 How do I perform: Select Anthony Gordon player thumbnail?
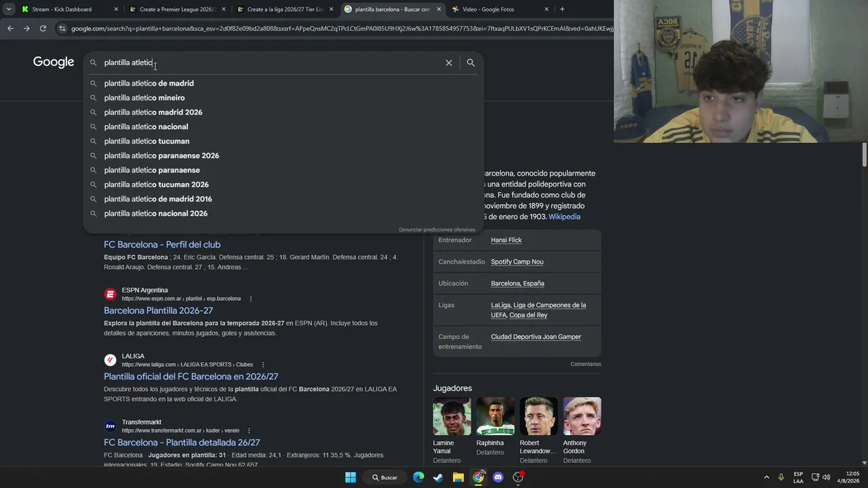[582, 416]
